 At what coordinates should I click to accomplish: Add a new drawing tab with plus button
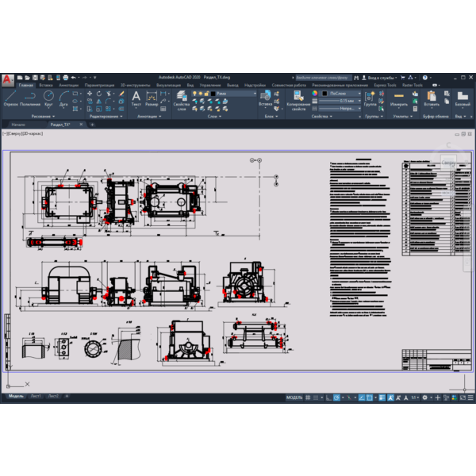tap(92, 125)
